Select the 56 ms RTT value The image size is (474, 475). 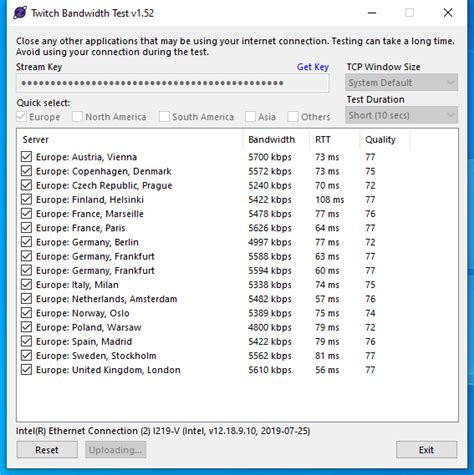tap(327, 370)
